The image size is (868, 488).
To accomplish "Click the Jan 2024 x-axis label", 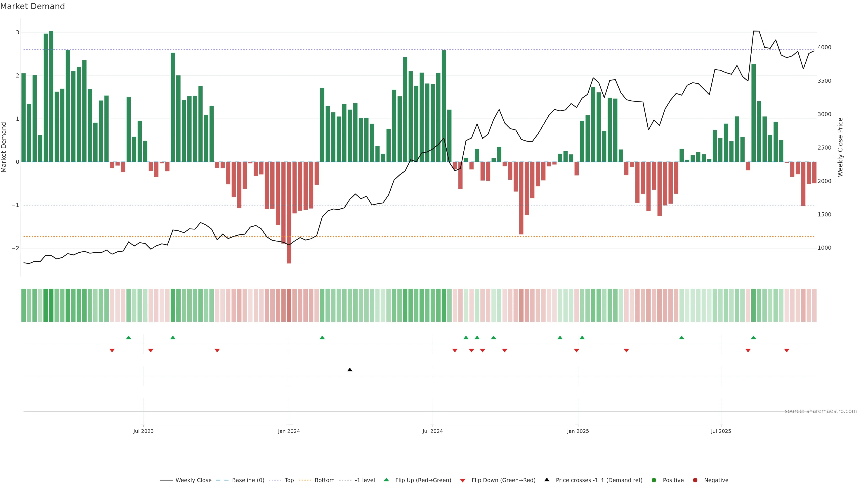I will coord(289,432).
